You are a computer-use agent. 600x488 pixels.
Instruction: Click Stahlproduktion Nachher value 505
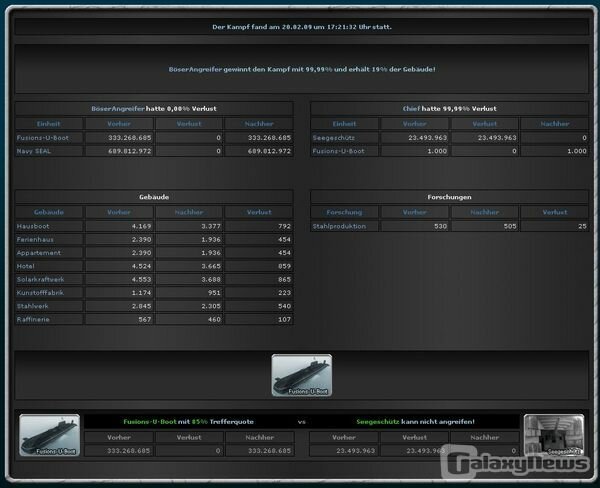(510, 226)
